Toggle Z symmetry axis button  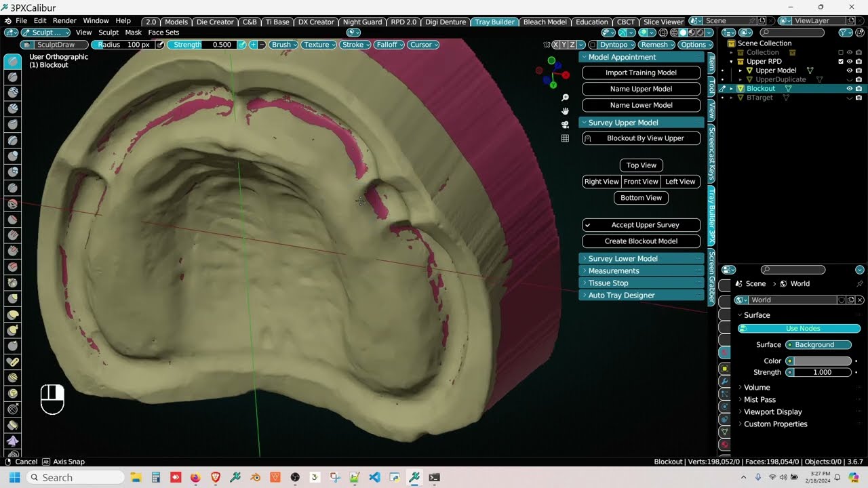pyautogui.click(x=573, y=45)
